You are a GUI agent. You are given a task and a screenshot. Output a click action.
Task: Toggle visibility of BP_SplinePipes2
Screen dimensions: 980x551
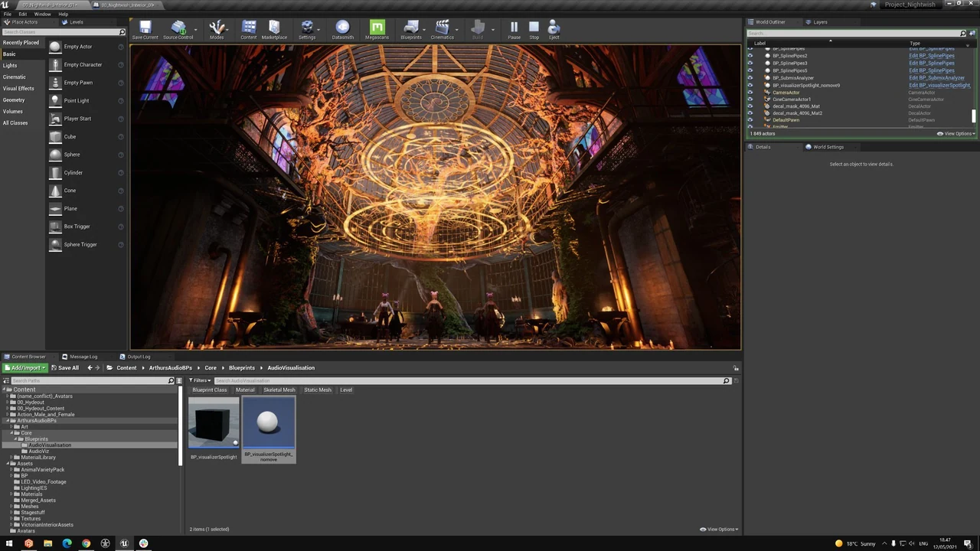(750, 56)
